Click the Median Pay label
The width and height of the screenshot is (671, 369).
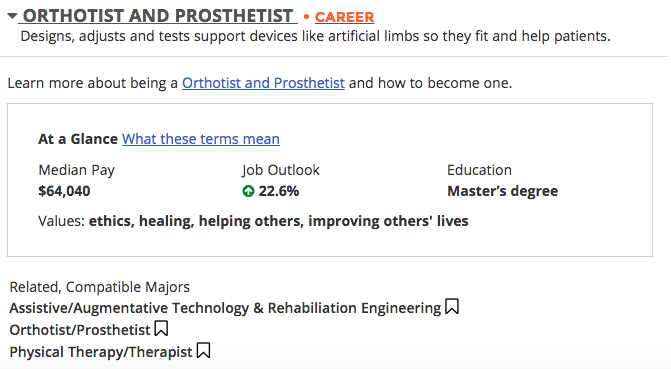(x=77, y=170)
